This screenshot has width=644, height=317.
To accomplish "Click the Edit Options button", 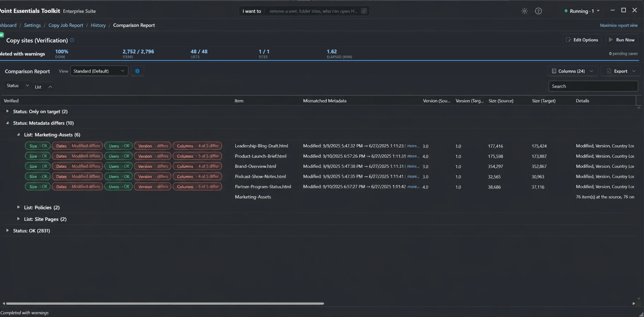I will (x=582, y=40).
